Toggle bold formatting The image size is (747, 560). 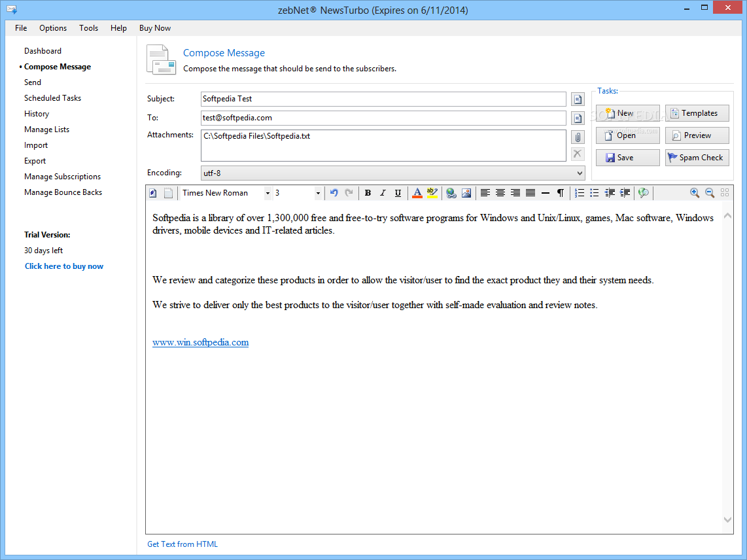click(368, 192)
